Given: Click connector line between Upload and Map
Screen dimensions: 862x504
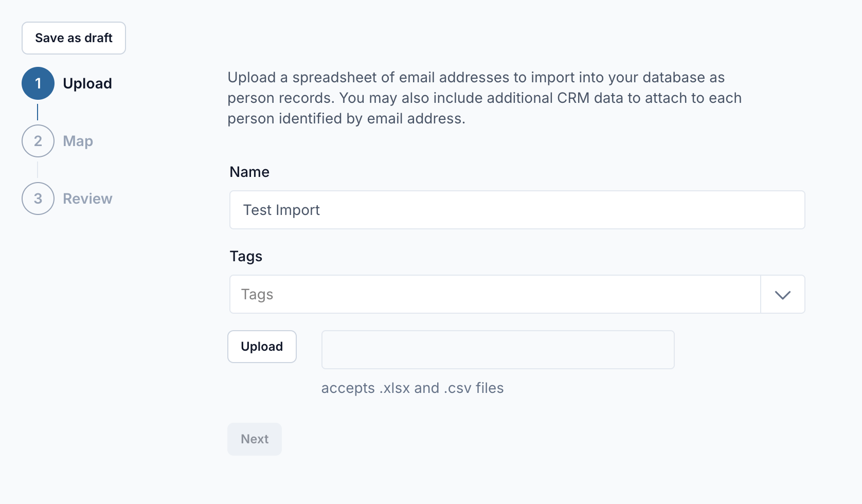Looking at the screenshot, I should pyautogui.click(x=38, y=112).
